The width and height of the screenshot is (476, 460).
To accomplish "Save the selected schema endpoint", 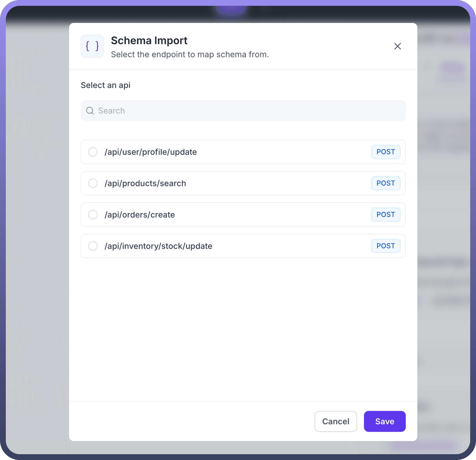I will pos(385,421).
